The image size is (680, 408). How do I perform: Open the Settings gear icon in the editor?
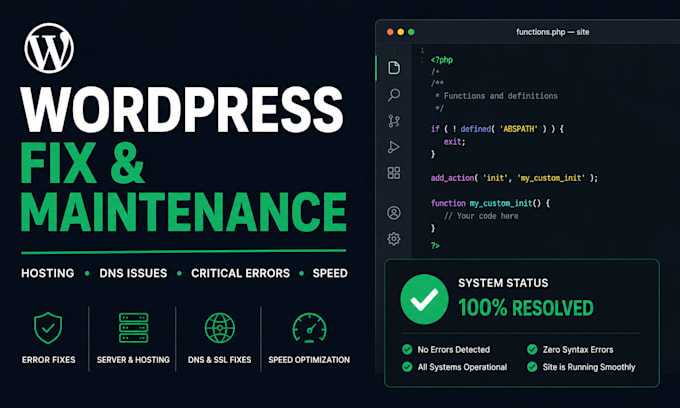coord(394,239)
